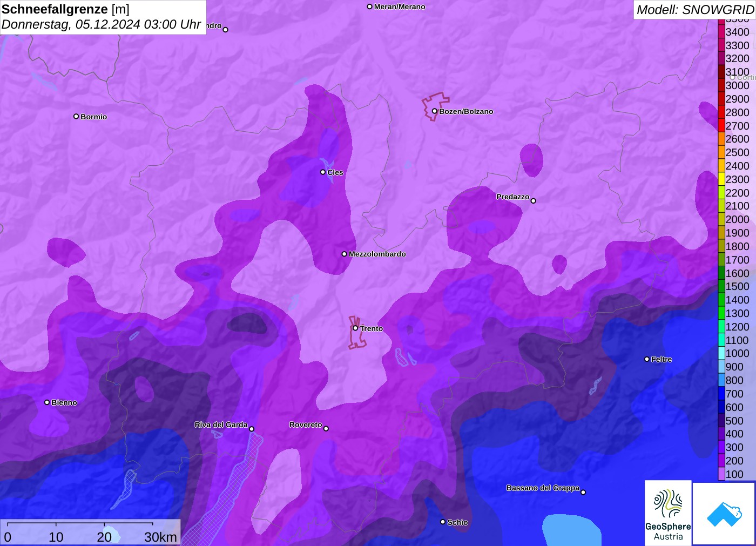Click the Bassano del Grappa marker
This screenshot has width=756, height=546.
[583, 492]
